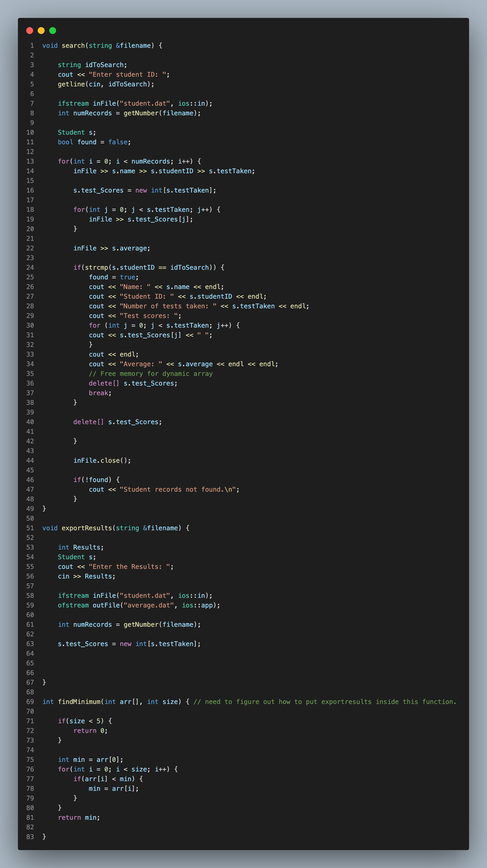Click the numRecords variable declaration in search
Screen dimensions: 487x868
(92, 113)
